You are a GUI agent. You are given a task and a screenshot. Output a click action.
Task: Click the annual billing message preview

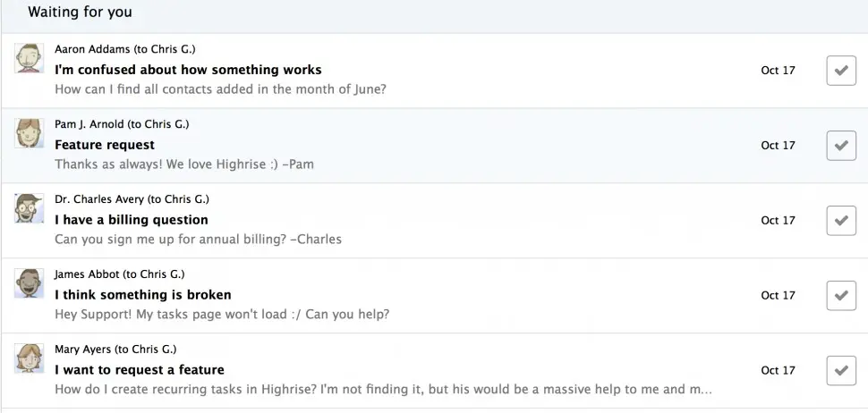[198, 240]
